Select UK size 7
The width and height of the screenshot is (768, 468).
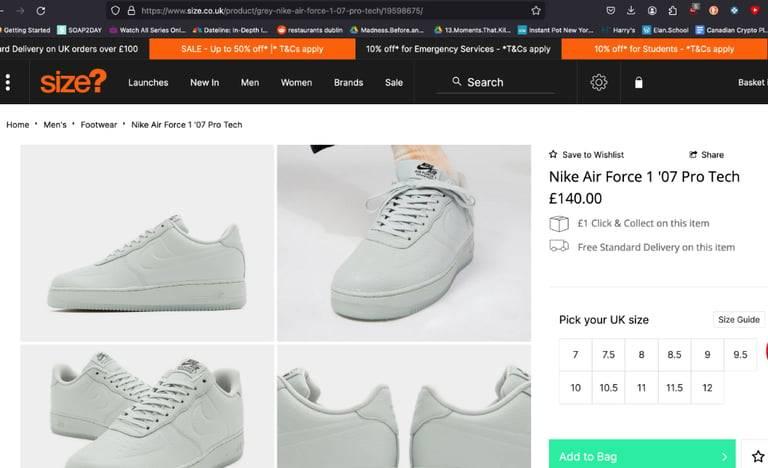576,354
